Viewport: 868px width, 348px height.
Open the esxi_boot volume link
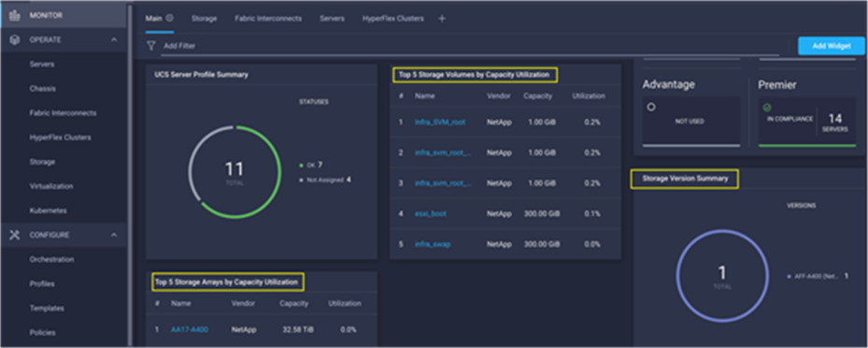coord(431,213)
